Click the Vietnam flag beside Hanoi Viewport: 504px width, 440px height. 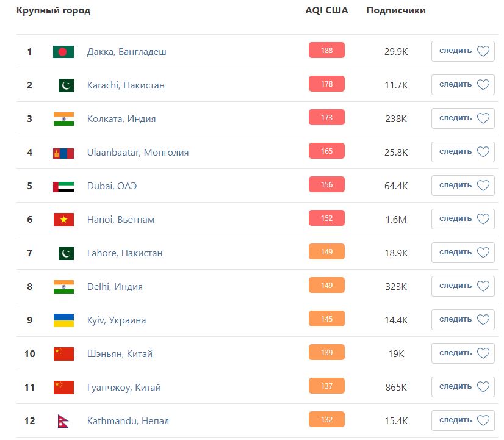63,220
